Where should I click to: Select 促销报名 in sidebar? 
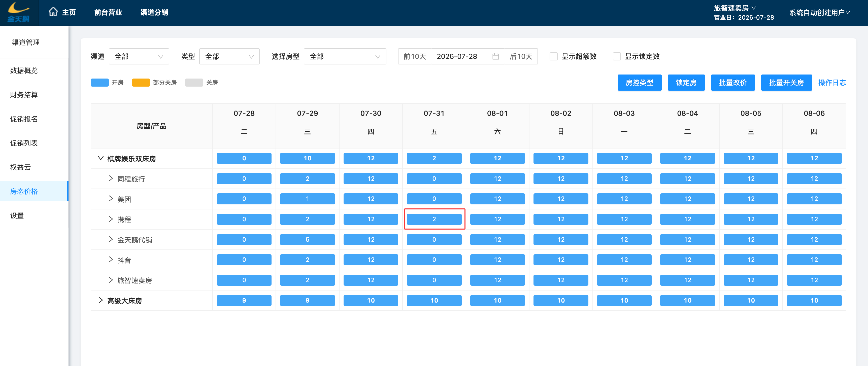[x=24, y=119]
